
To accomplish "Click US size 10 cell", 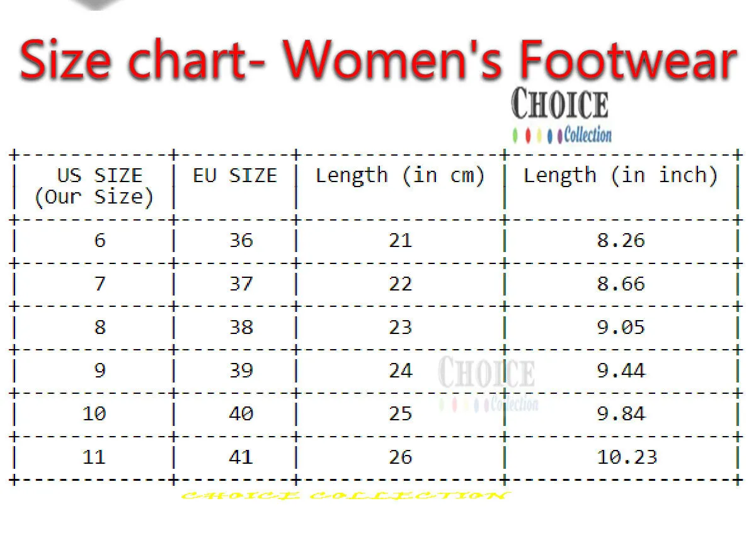I will [x=94, y=413].
